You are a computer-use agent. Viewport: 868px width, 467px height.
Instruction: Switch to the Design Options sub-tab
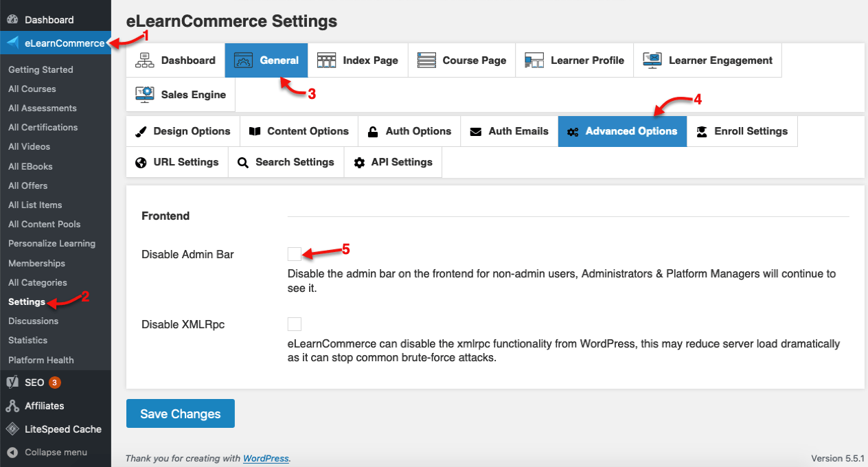(183, 131)
